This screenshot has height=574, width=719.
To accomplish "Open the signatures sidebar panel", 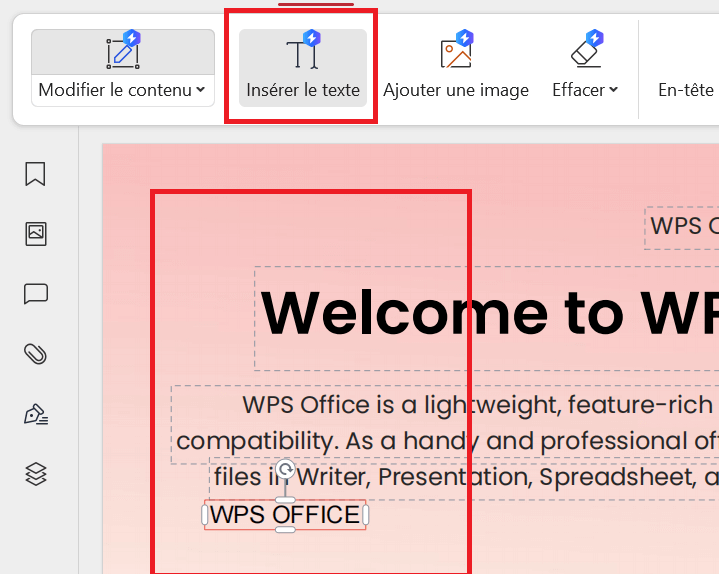I will 36,414.
